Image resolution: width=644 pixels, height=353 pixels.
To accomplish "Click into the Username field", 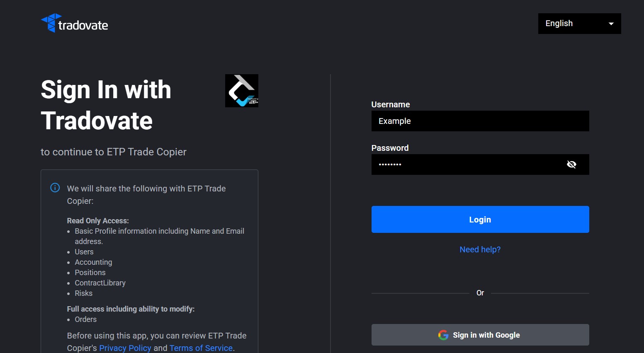I will pyautogui.click(x=480, y=121).
